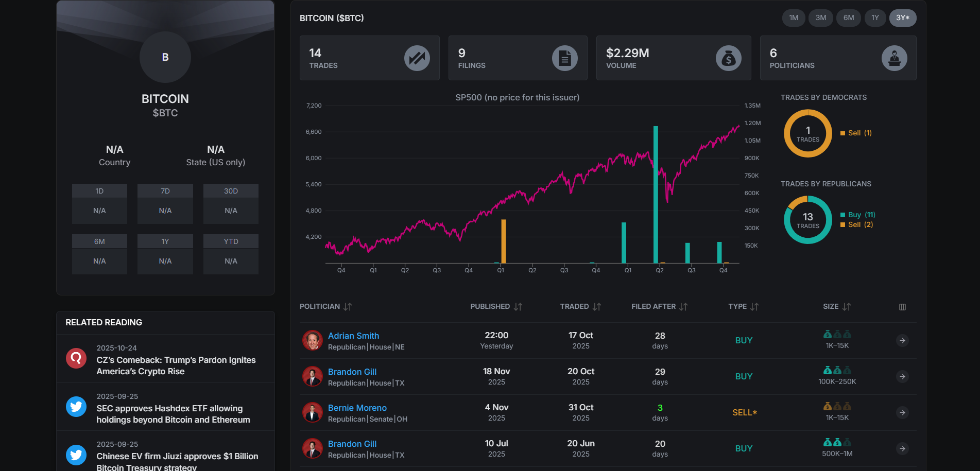Open Adrian Smith trade details arrow

click(902, 341)
